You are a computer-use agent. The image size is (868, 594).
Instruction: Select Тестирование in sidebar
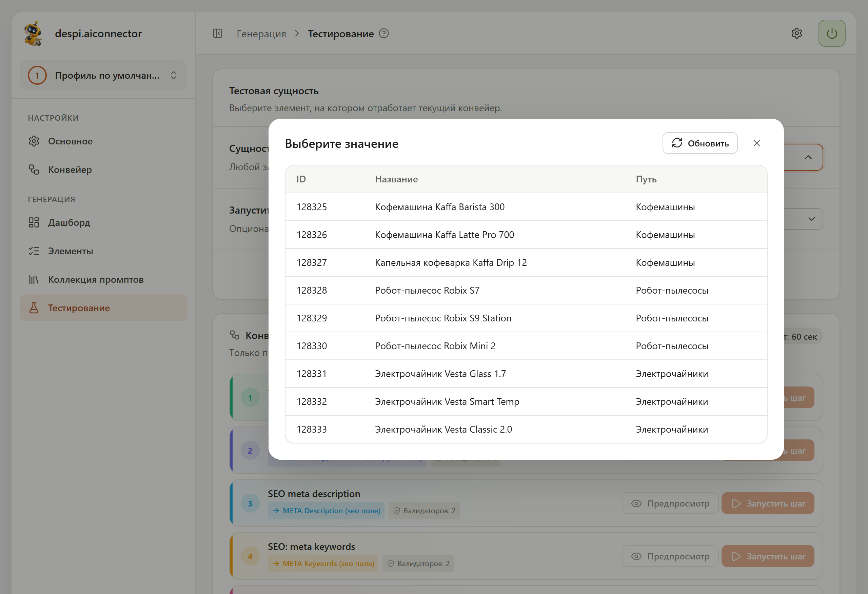click(103, 308)
